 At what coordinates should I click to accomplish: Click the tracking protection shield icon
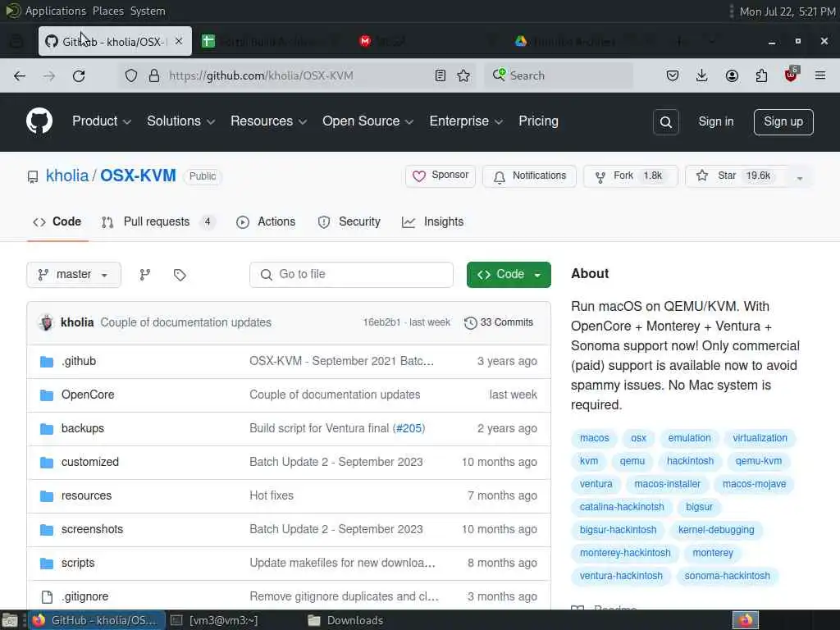click(x=131, y=75)
